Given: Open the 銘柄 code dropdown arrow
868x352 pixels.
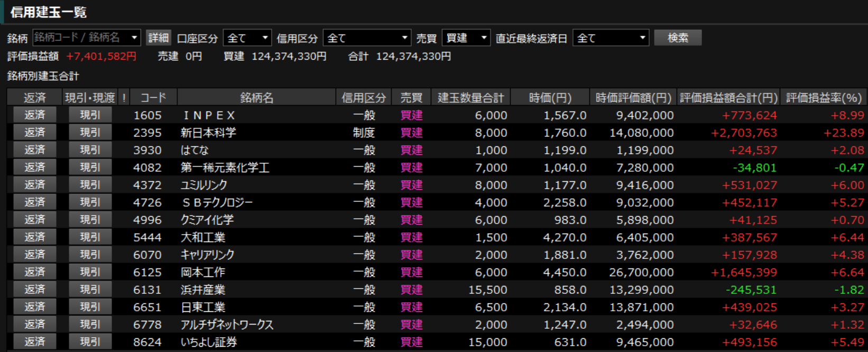Looking at the screenshot, I should 134,38.
